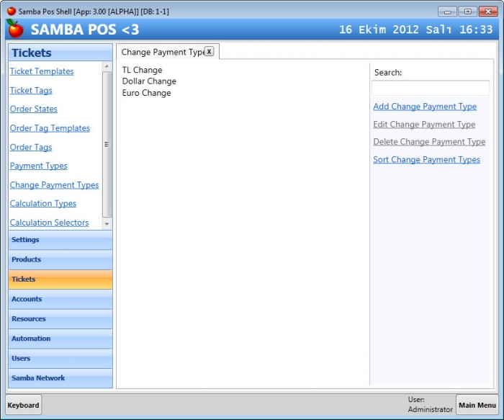Open the Users section panel

click(60, 359)
